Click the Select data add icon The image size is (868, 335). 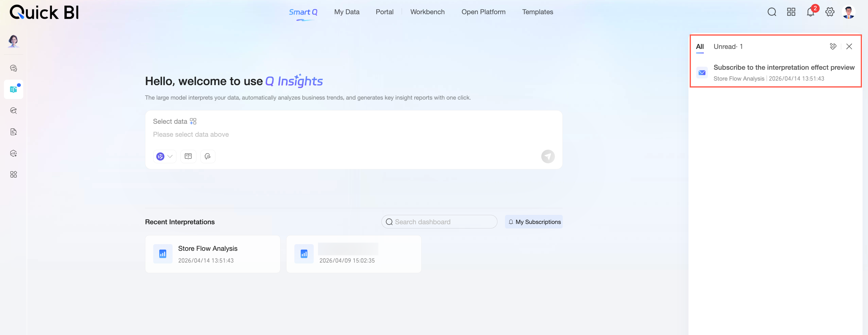(193, 121)
